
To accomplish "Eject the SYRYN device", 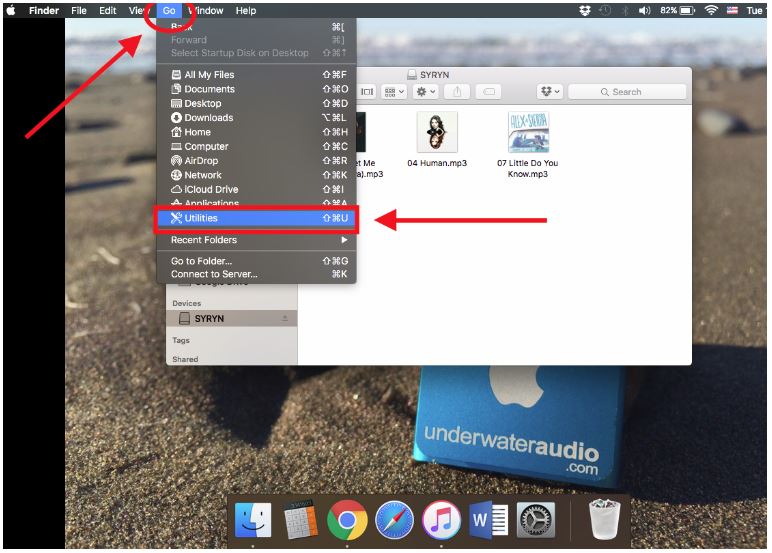I will point(285,319).
